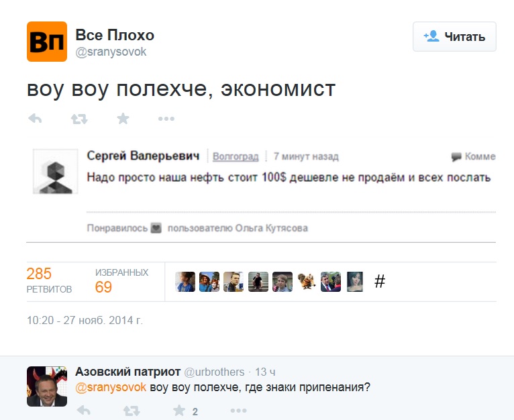Click the hashtag symbol after avatars
This screenshot has height=420, width=514.
point(380,281)
